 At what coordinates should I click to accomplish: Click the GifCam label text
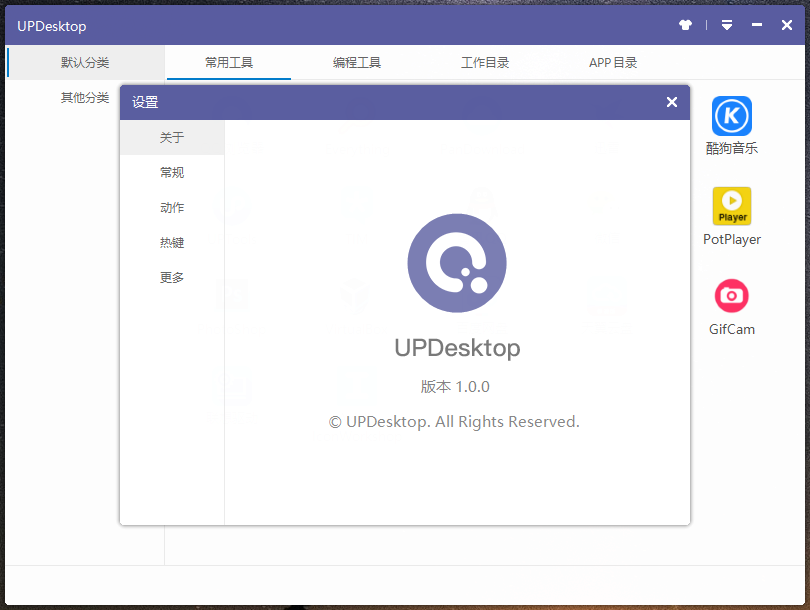(x=731, y=329)
